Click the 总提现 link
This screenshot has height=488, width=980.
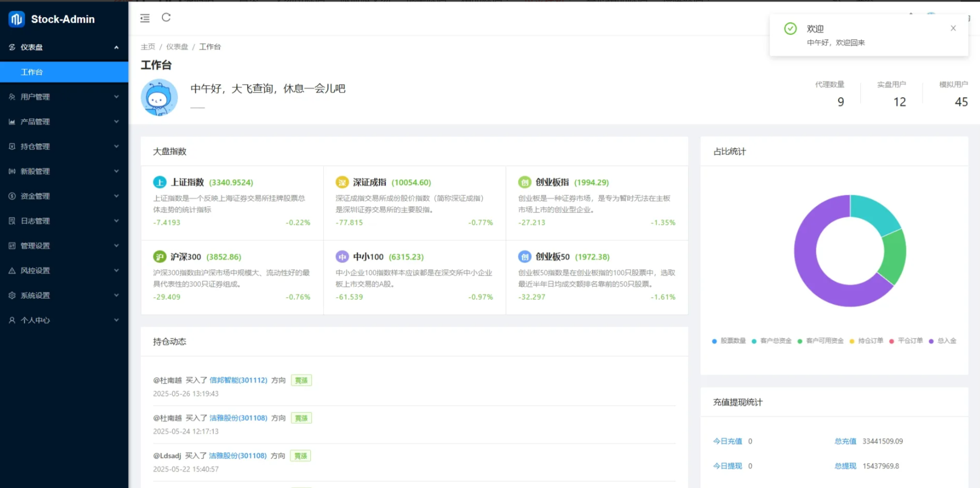coord(845,466)
